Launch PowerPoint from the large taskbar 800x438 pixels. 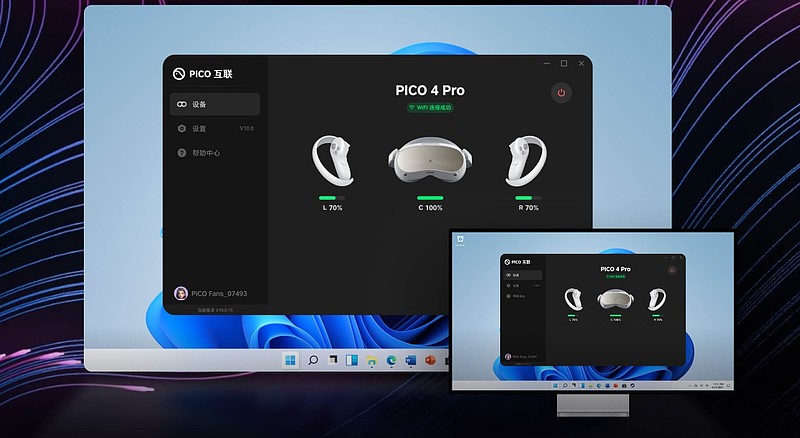(x=431, y=360)
